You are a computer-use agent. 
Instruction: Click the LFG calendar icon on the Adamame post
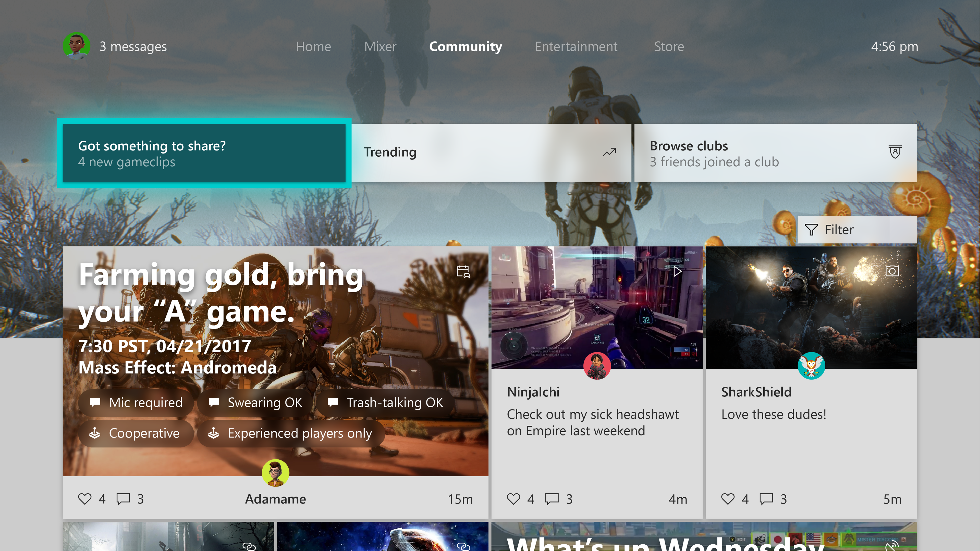463,271
